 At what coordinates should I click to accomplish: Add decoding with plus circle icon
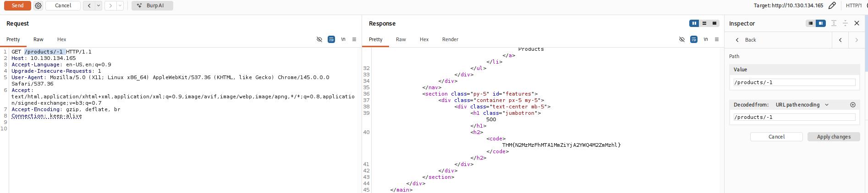click(853, 105)
